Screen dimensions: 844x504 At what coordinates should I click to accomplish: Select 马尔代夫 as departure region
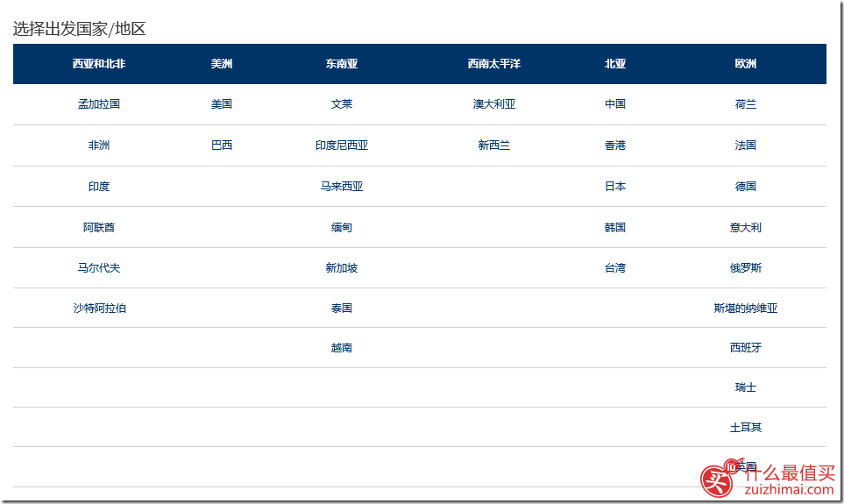coord(99,267)
